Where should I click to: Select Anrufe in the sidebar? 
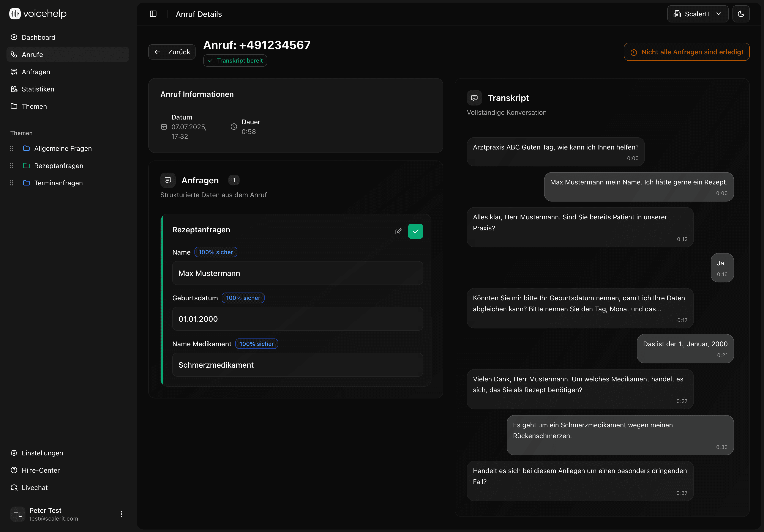[68, 54]
